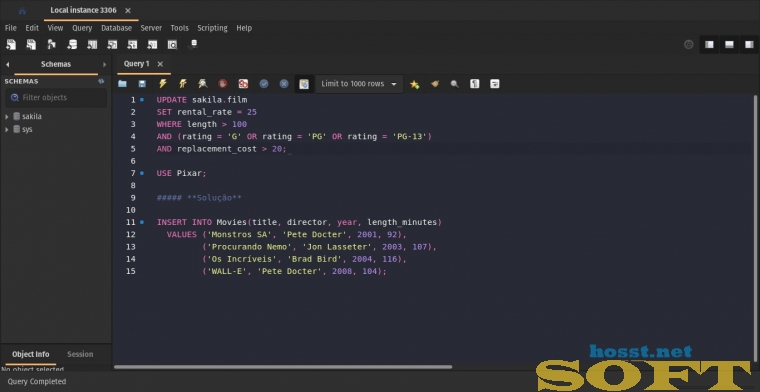
Task: Select the sakila schema label
Action: point(32,117)
